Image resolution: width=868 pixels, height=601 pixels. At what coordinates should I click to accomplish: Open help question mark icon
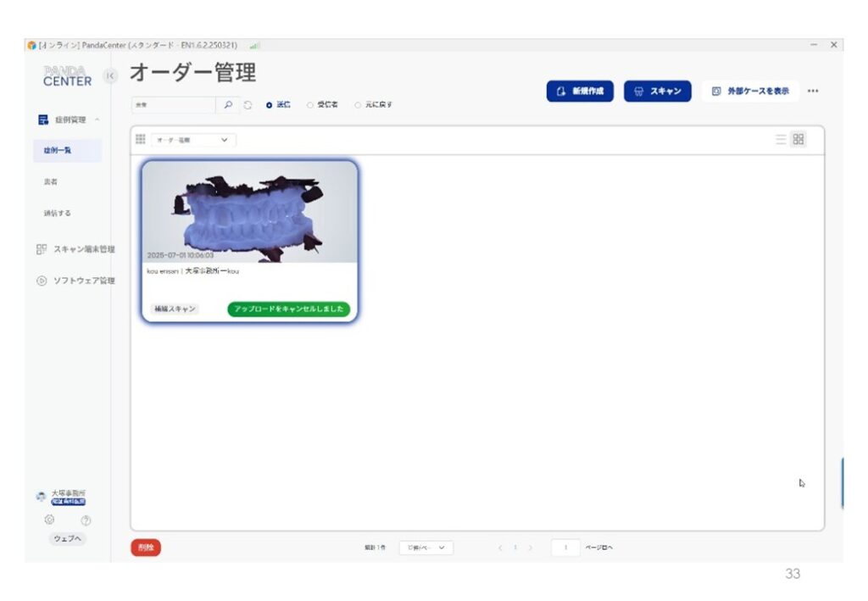[86, 520]
